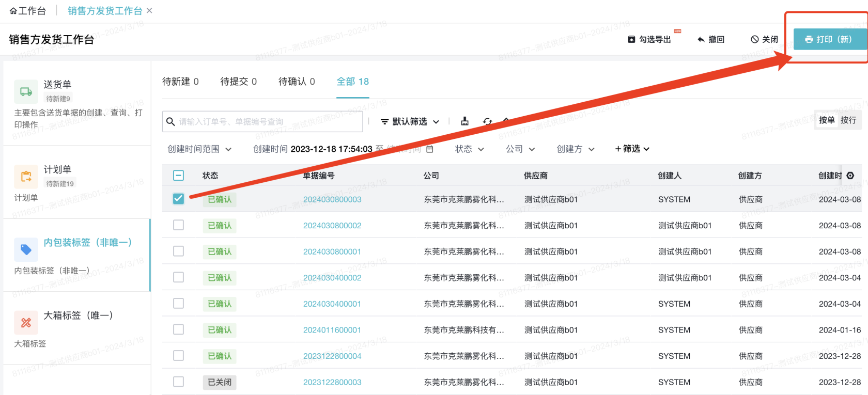868x395 pixels.
Task: Open column settings gear icon
Action: click(x=850, y=176)
